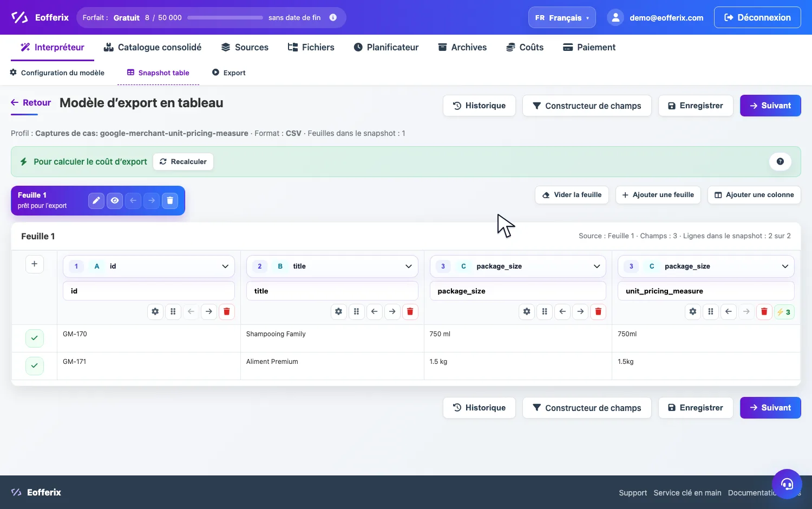The image size is (812, 509).
Task: Select the Export step
Action: pos(228,73)
